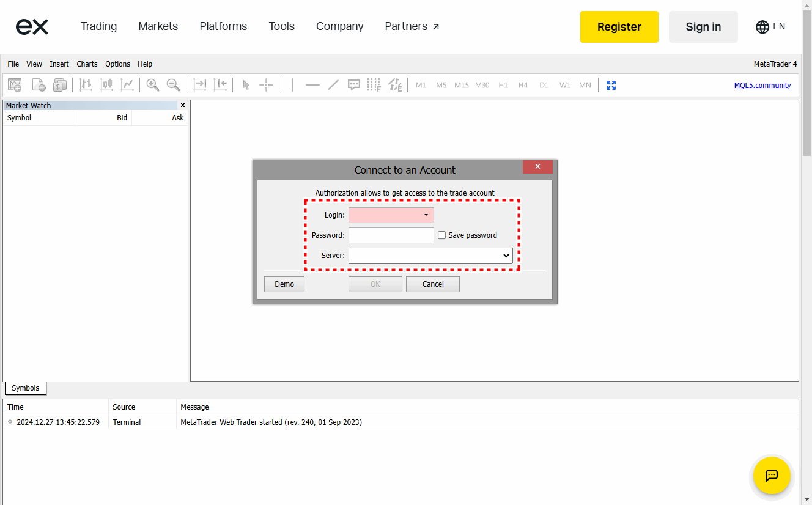The image size is (812, 505).
Task: Open the MQL5.community link
Action: coord(762,86)
